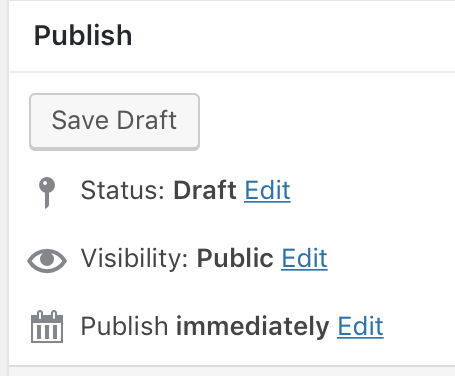This screenshot has height=376, width=455.
Task: Click the visibility eye icon
Action: click(x=47, y=260)
